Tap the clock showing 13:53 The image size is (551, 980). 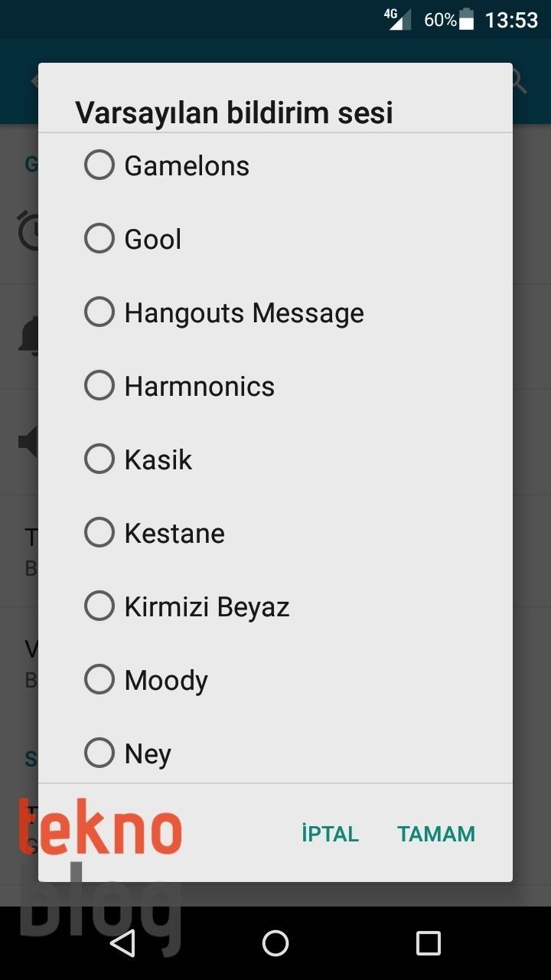(x=511, y=20)
